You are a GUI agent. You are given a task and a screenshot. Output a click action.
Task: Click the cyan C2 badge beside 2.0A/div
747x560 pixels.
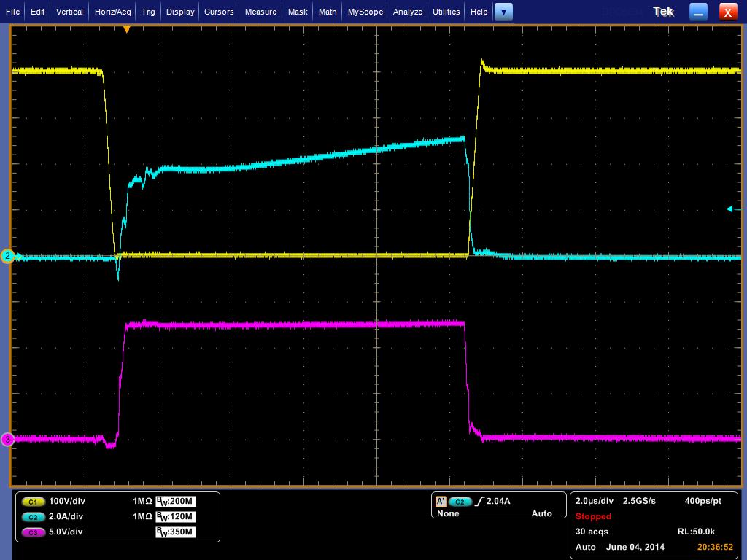click(x=34, y=517)
